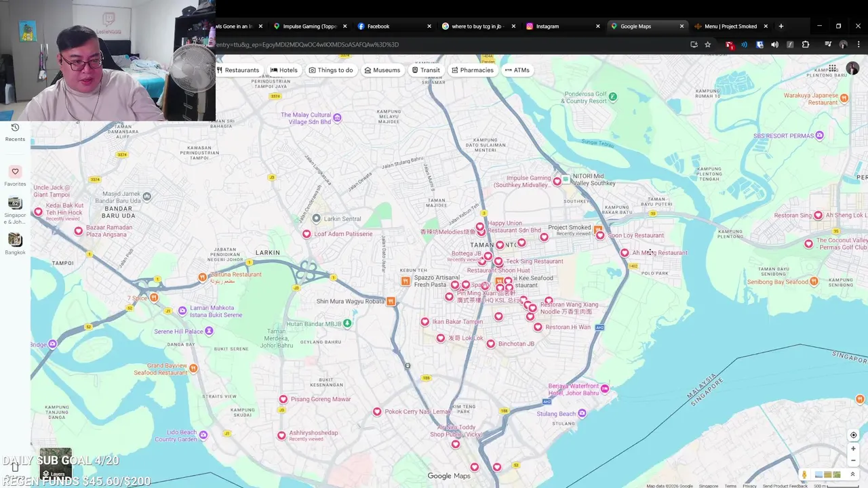868x488 pixels.
Task: Click the Serene Hill Palace marker
Action: [209, 331]
